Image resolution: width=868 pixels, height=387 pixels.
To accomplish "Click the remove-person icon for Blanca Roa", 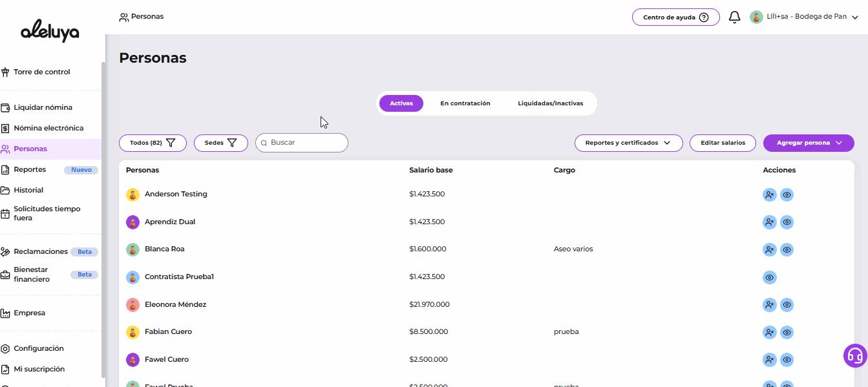I will point(769,249).
